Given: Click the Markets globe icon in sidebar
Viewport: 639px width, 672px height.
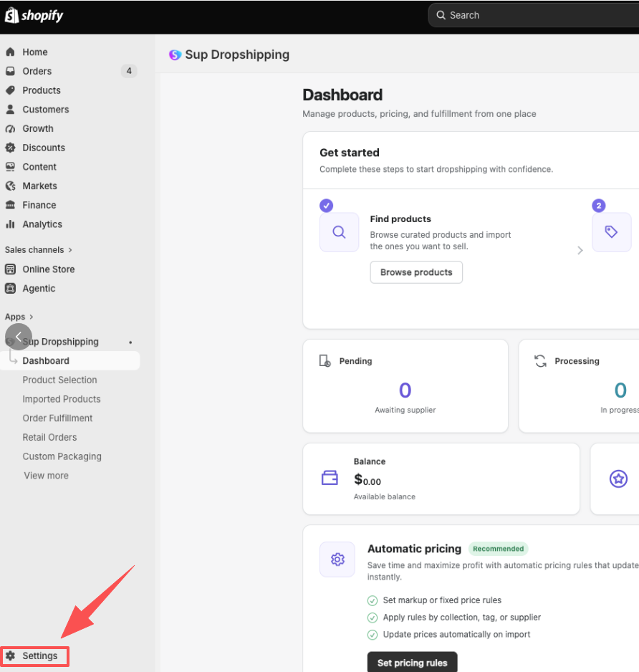Looking at the screenshot, I should tap(10, 186).
